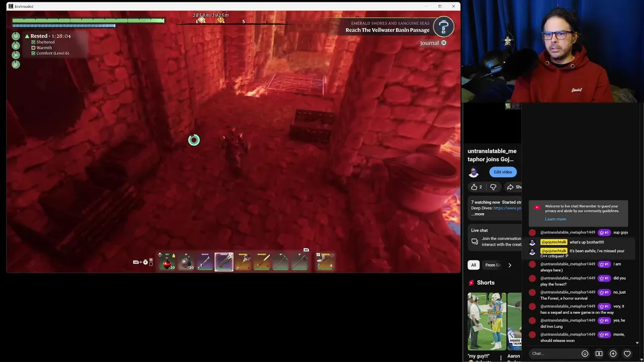Click the Warmth checkbox
Viewport: 644px width, 362px height.
tap(34, 48)
